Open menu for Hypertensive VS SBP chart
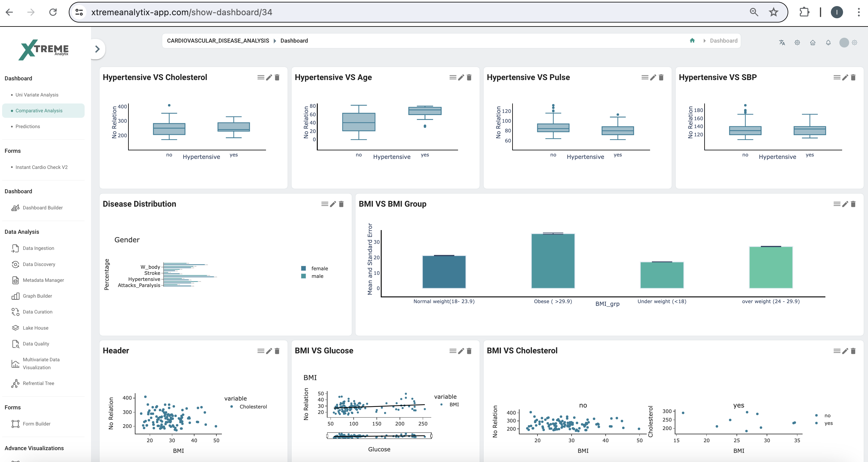Screen dimensions: 868x462 (837, 78)
